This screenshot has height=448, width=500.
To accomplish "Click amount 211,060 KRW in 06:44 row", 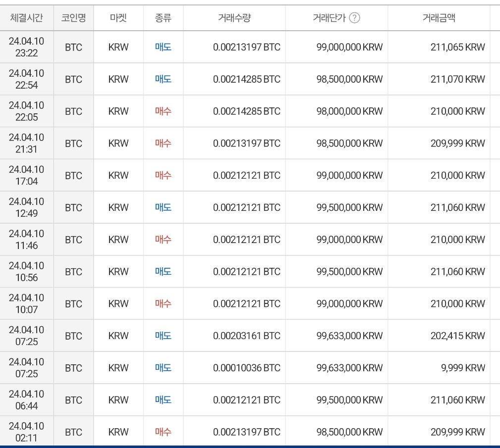I will coord(457,400).
